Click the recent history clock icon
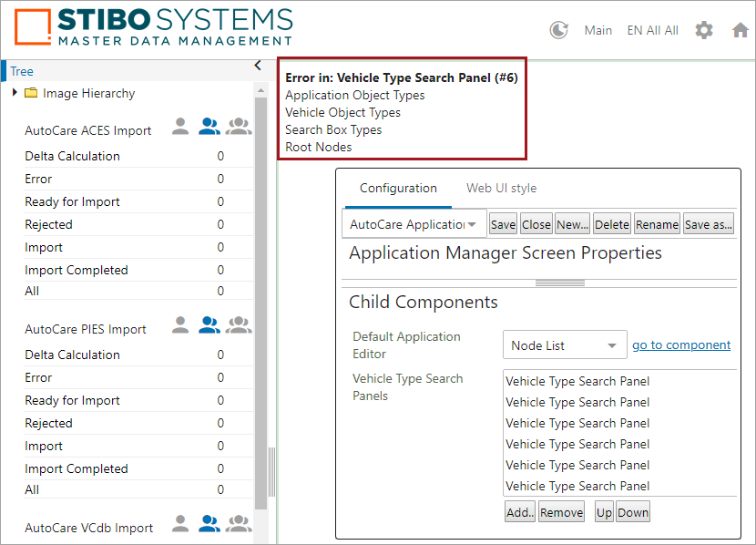The width and height of the screenshot is (756, 545). coord(559,30)
